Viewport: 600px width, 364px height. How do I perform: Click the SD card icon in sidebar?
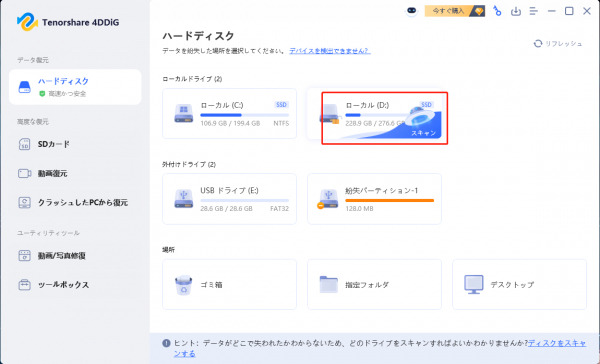(x=24, y=144)
